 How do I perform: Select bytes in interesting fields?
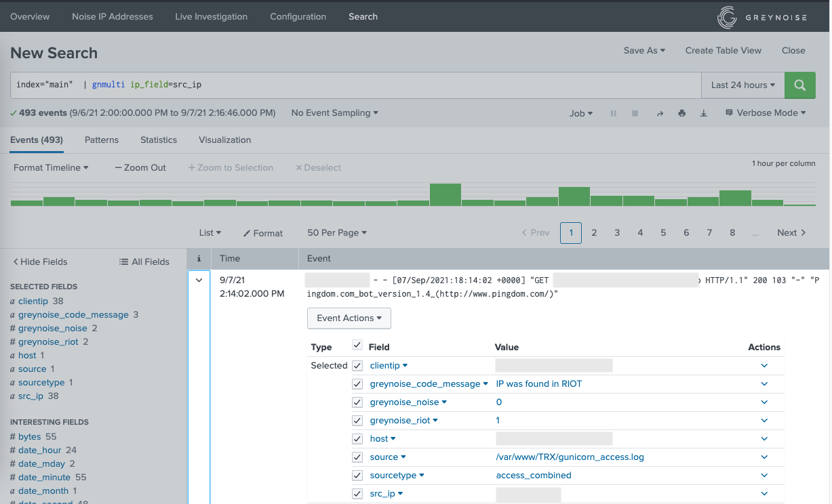pos(30,436)
